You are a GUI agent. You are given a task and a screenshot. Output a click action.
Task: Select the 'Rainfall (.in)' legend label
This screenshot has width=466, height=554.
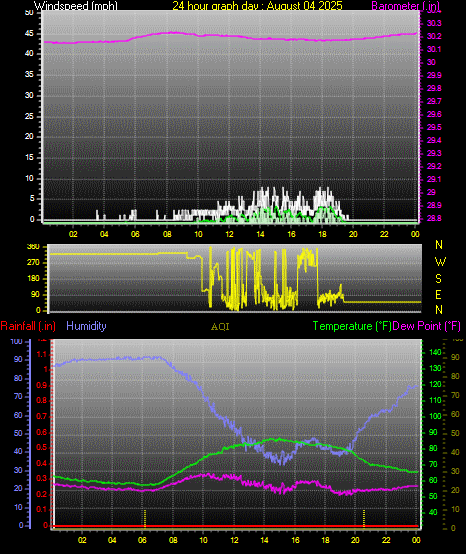[28, 326]
